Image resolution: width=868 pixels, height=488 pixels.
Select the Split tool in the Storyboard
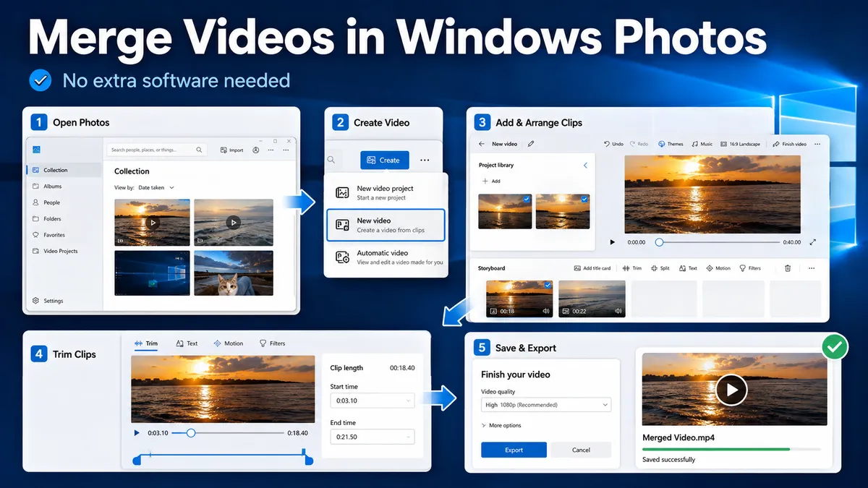coord(660,268)
